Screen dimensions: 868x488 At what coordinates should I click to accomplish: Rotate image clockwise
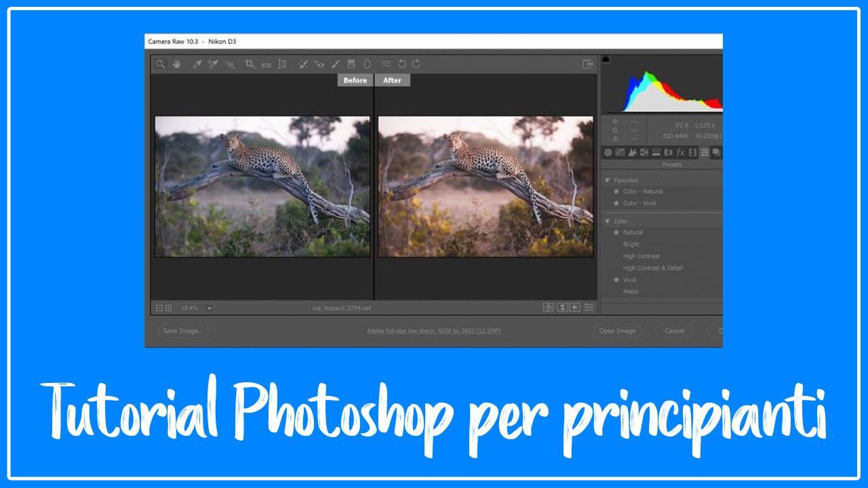click(415, 64)
